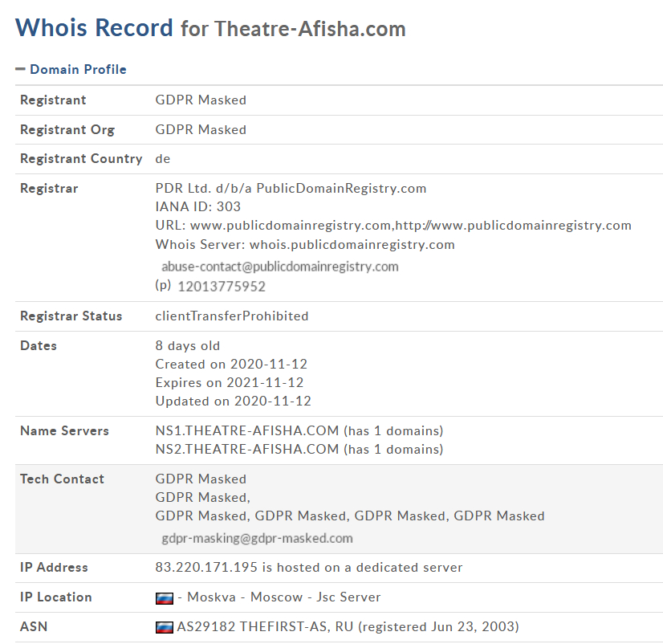Click the 'Expires on 2021-11-12' date

230,383
